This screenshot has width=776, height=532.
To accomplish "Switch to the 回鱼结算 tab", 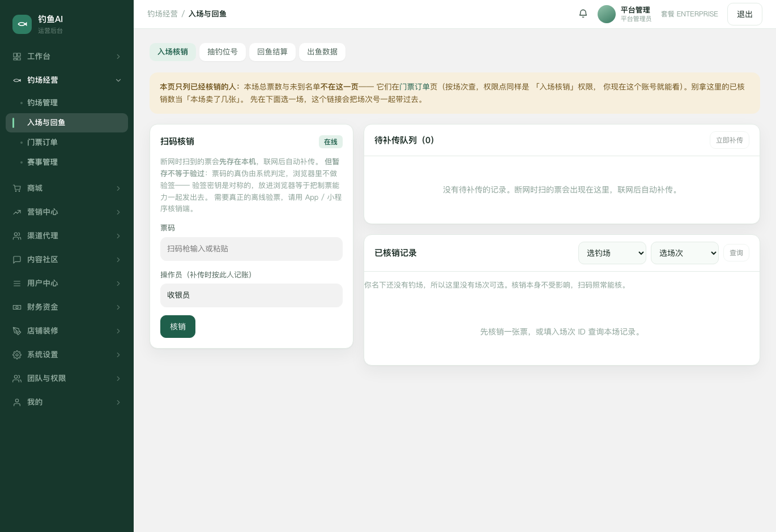I will [x=272, y=52].
